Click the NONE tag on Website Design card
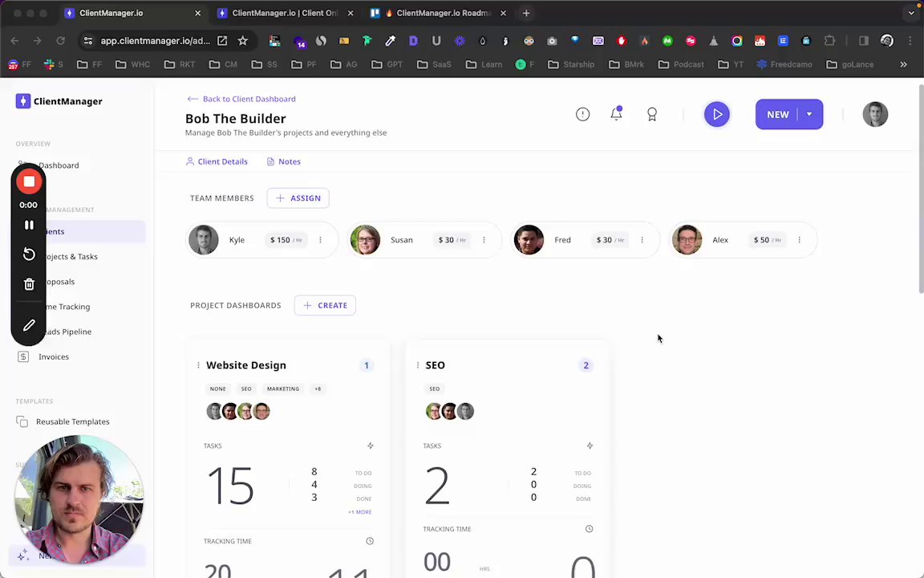The image size is (924, 578). (218, 389)
